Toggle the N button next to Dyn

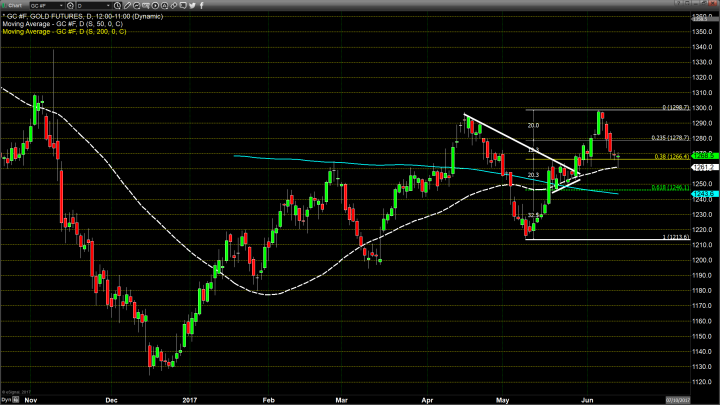pyautogui.click(x=17, y=400)
